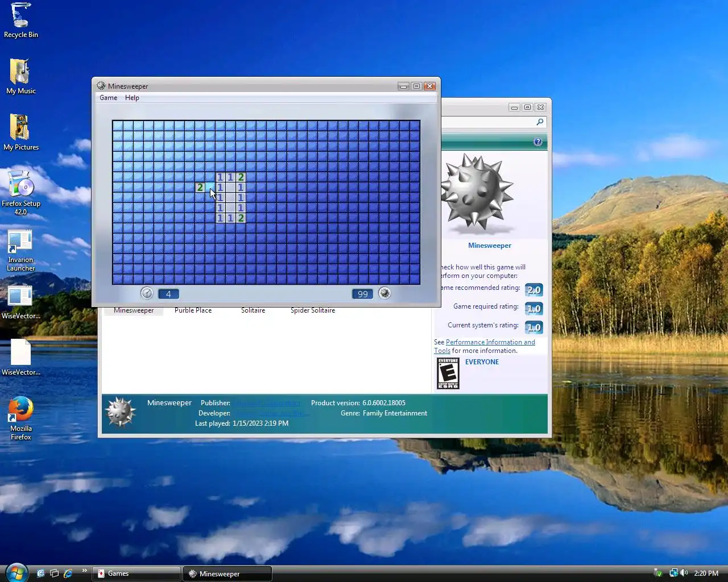Open the volume speaker tray icon
This screenshot has height=582, width=728.
coord(684,573)
